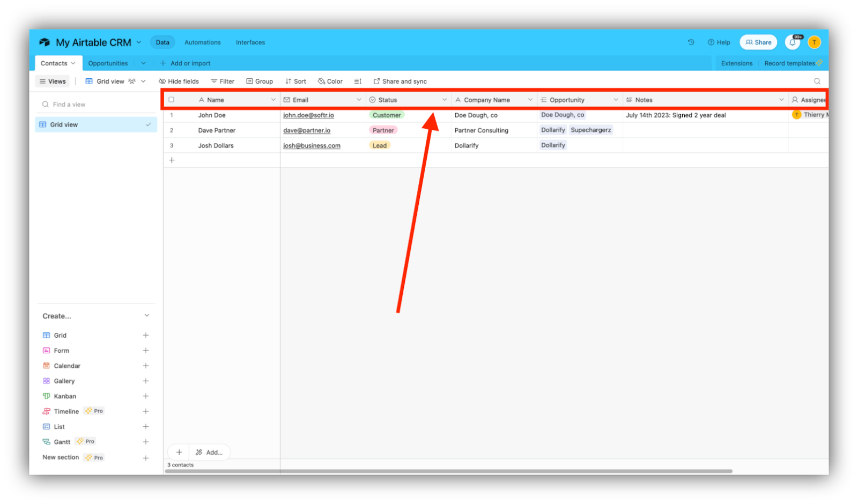Screen dimensions: 858x504
Task: Open Grid view name dropdown chevron
Action: pyautogui.click(x=143, y=81)
